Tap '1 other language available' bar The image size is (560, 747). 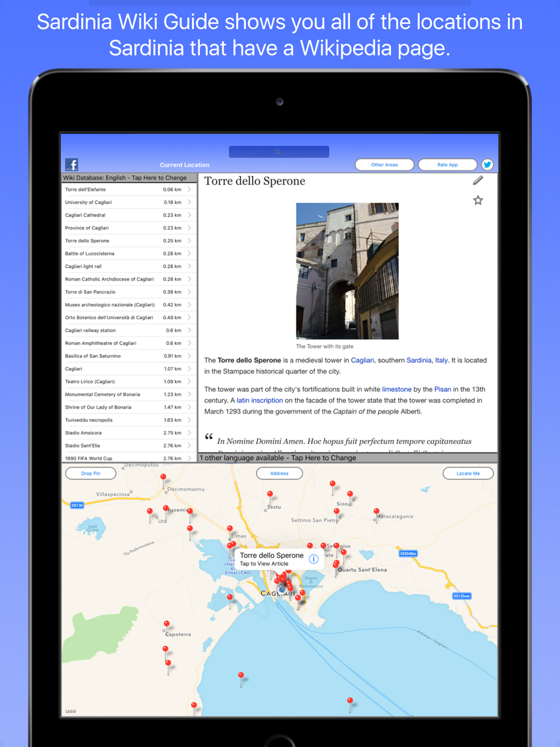348,457
